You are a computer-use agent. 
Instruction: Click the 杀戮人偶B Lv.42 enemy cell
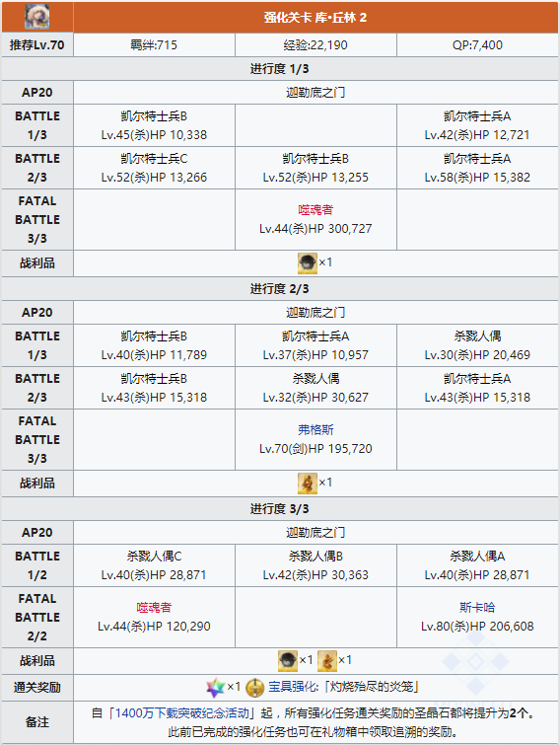pos(315,565)
